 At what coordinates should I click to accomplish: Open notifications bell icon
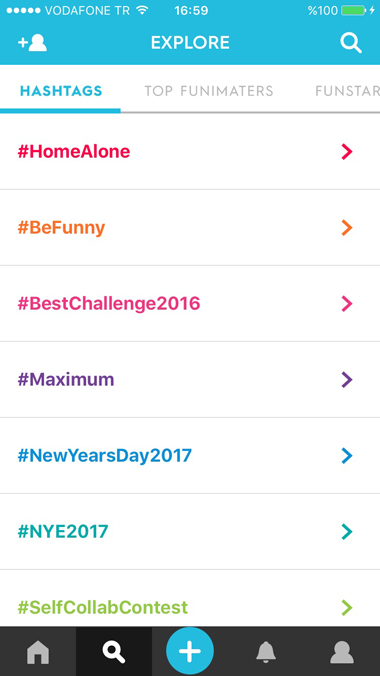point(266,651)
